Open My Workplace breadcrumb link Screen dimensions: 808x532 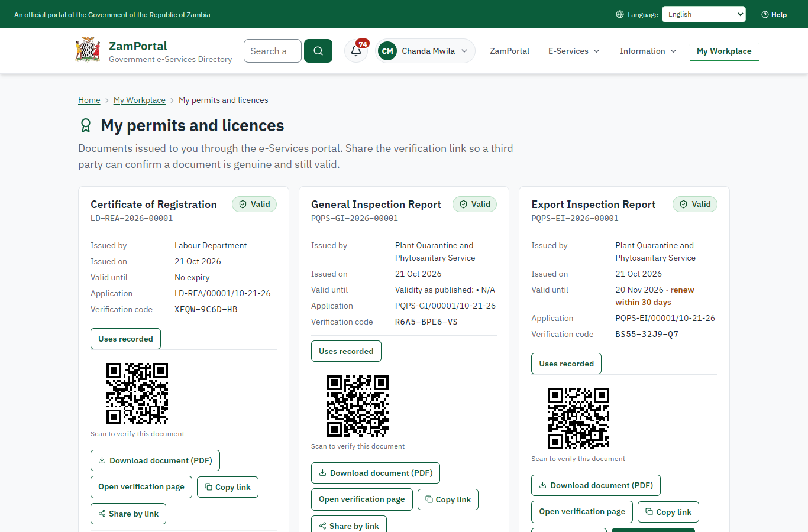click(140, 100)
